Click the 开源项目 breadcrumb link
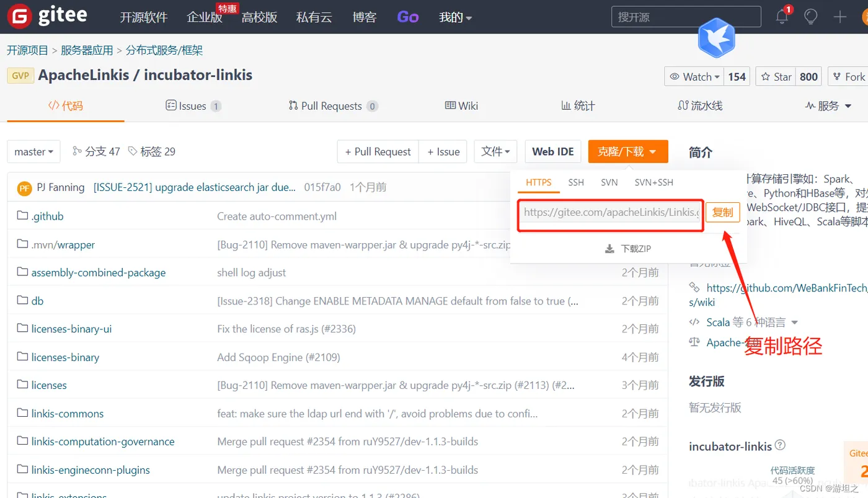The width and height of the screenshot is (868, 498). 27,50
